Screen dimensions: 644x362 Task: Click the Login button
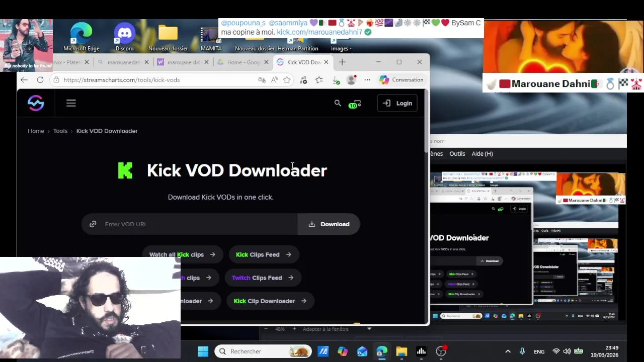[397, 103]
